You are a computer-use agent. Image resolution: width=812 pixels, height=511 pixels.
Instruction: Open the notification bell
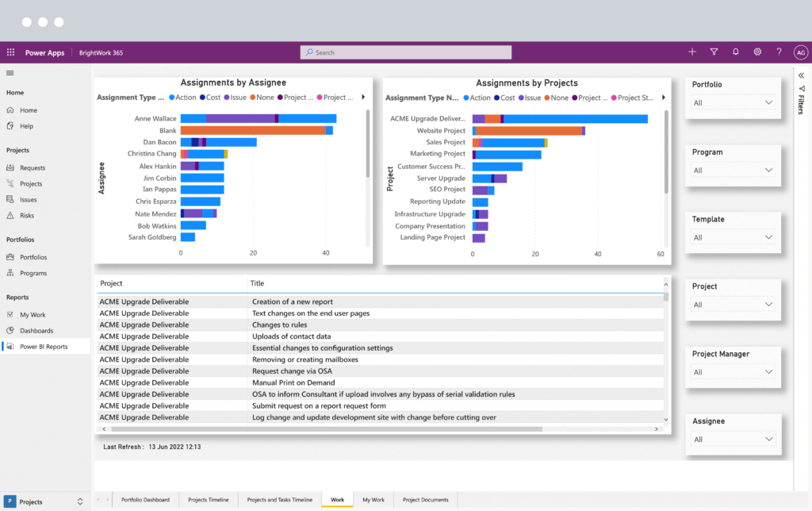[x=735, y=52]
